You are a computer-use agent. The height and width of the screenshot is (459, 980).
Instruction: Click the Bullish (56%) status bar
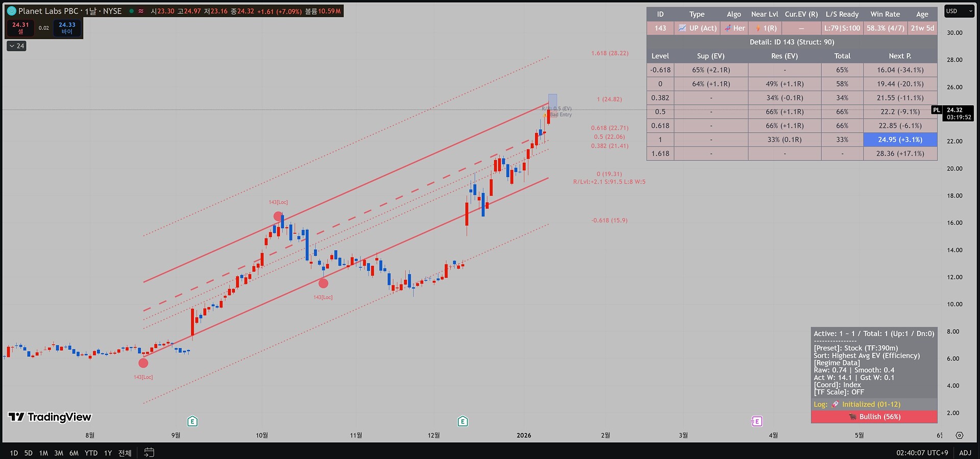click(874, 417)
